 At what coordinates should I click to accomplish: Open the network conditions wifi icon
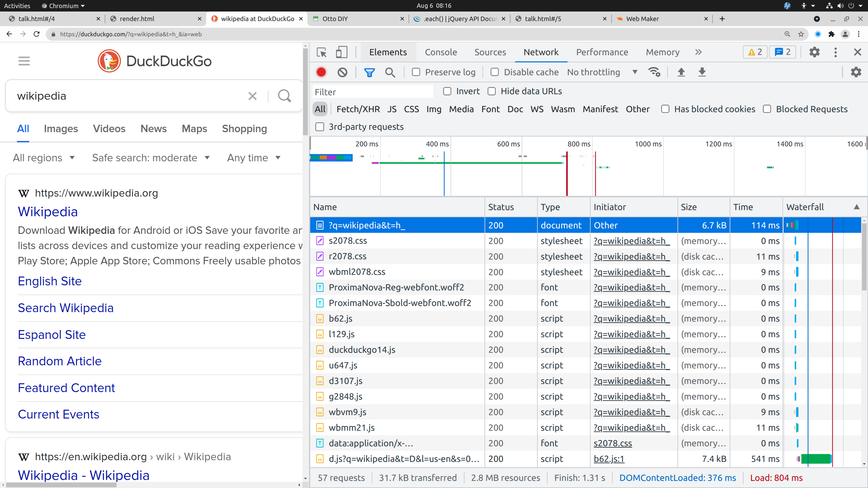pos(654,72)
